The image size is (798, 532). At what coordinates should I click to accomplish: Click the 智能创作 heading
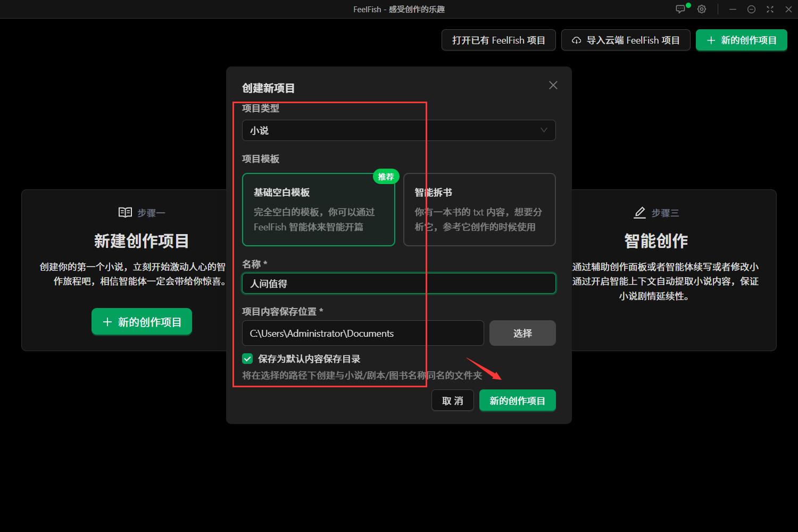pyautogui.click(x=656, y=241)
